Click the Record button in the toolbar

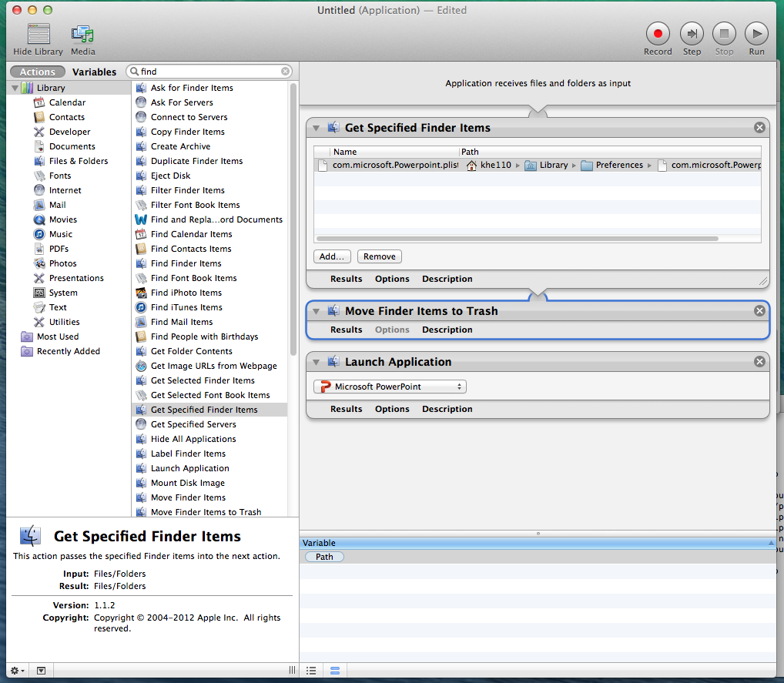coord(658,34)
